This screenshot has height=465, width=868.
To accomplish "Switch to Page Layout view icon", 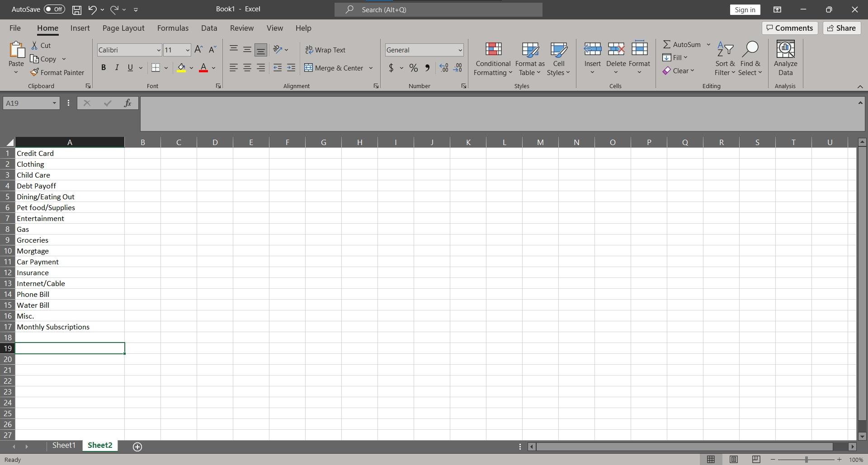I will 733,460.
